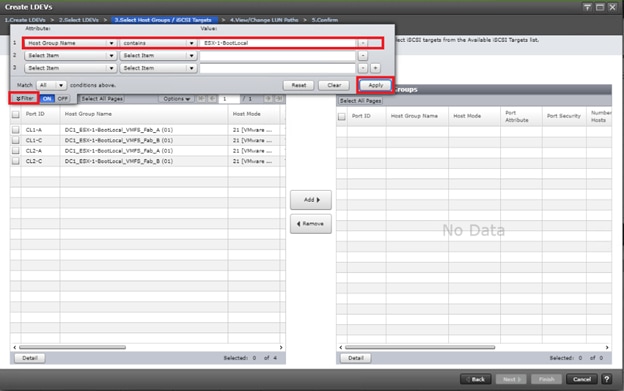Sort by Host Group Name column in left table
This screenshot has height=391, width=624.
144,114
